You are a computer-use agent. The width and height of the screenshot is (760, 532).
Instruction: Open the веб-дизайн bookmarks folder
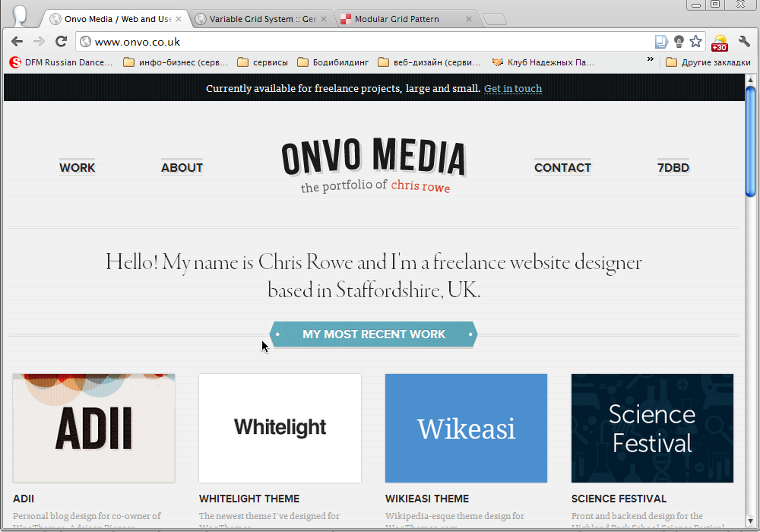click(429, 62)
